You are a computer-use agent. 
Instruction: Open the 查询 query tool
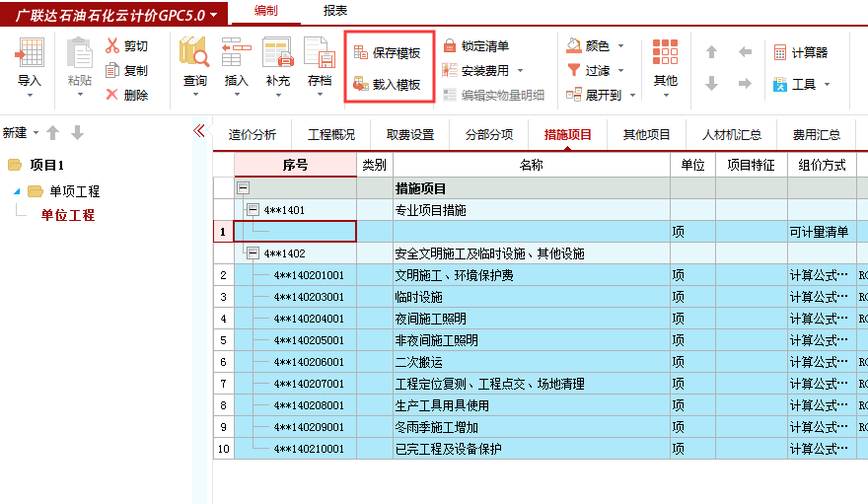pos(195,61)
